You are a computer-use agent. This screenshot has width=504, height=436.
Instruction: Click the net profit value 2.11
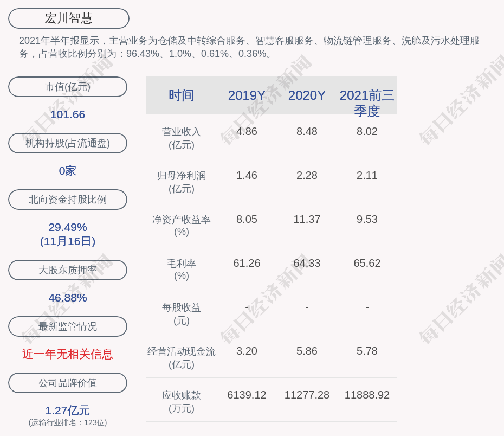[367, 175]
